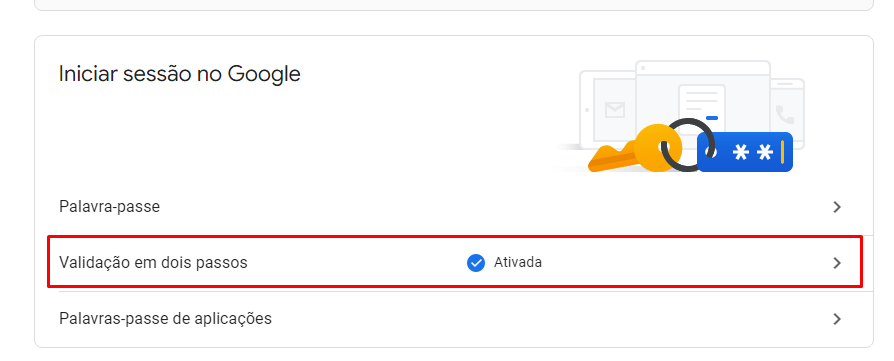894x361 pixels.
Task: Go to Palavras-passe de aplicações text
Action: coord(165,318)
